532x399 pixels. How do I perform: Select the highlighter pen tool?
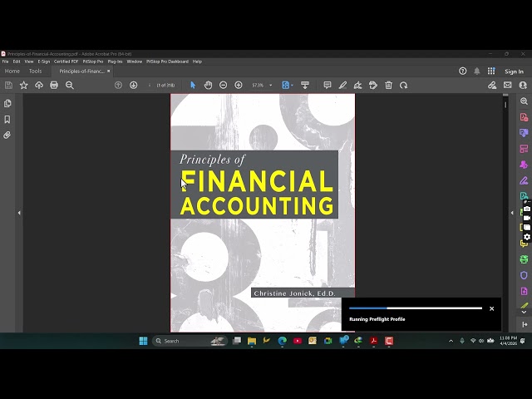[342, 85]
